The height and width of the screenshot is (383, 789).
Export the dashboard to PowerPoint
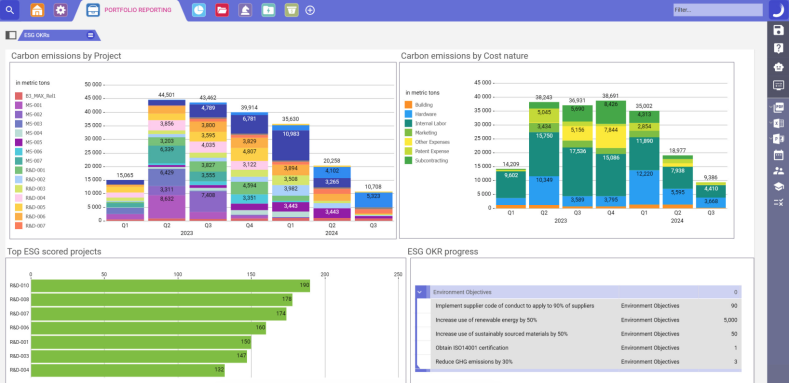(779, 139)
